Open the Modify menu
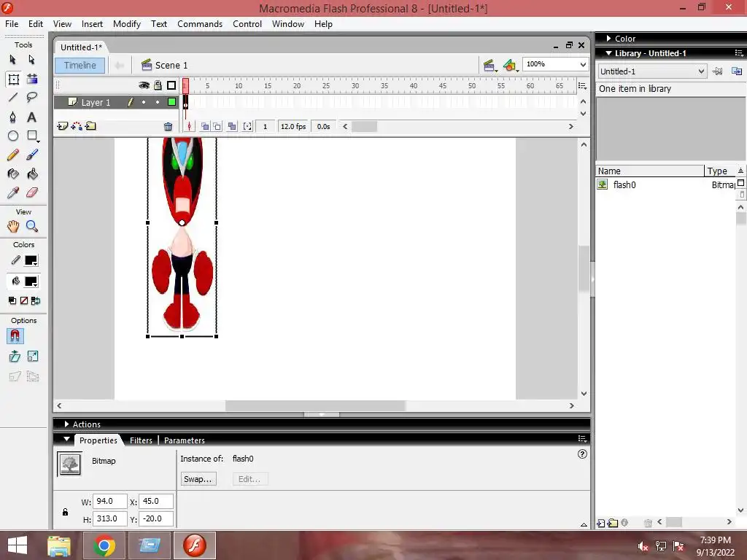 (x=127, y=24)
